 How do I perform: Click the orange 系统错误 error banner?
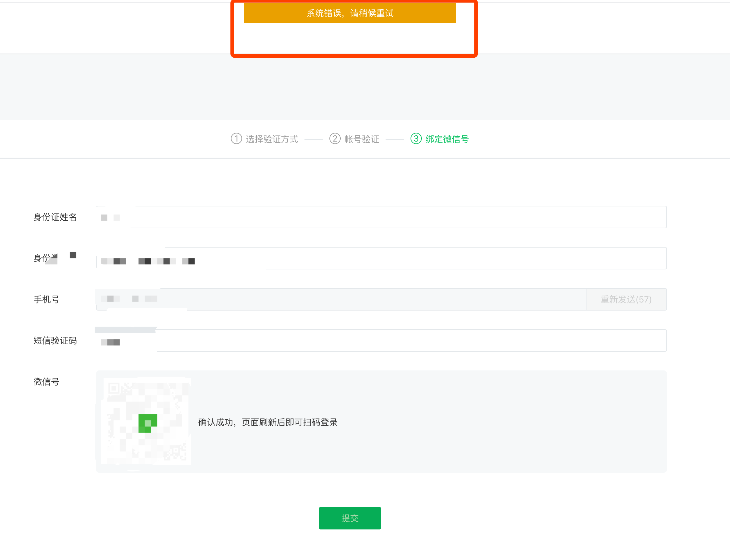(350, 13)
